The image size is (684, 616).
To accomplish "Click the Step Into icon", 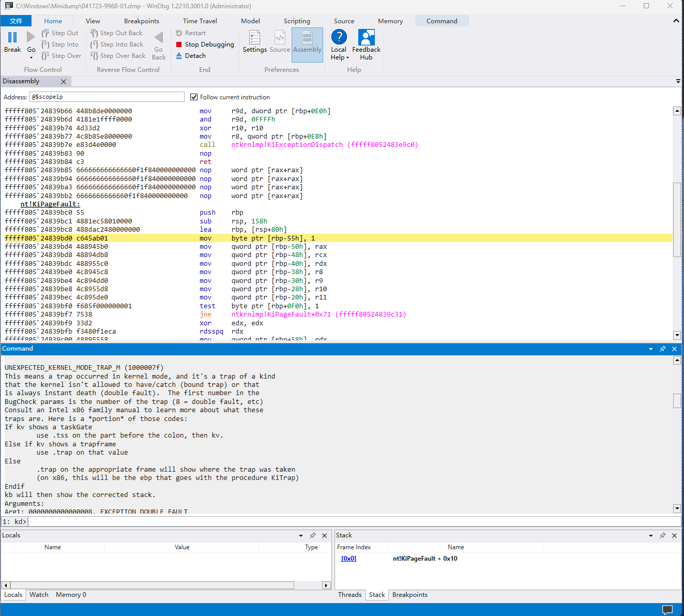I will pyautogui.click(x=60, y=44).
